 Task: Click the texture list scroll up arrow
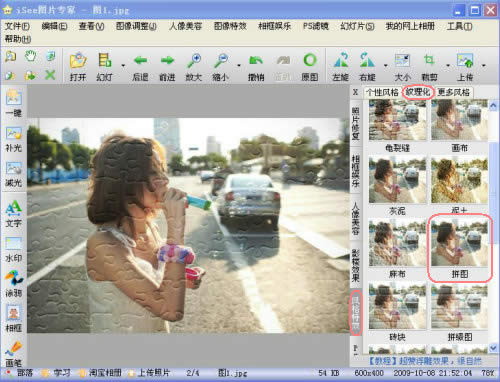(x=493, y=106)
